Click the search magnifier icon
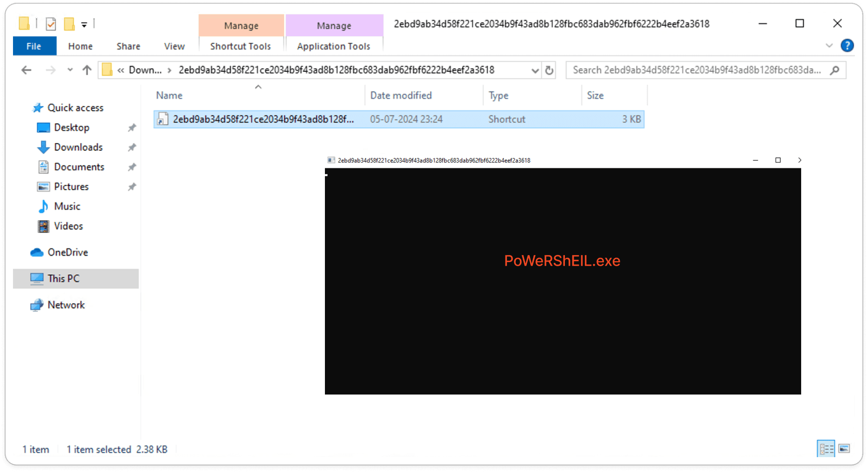868x472 pixels. 835,70
